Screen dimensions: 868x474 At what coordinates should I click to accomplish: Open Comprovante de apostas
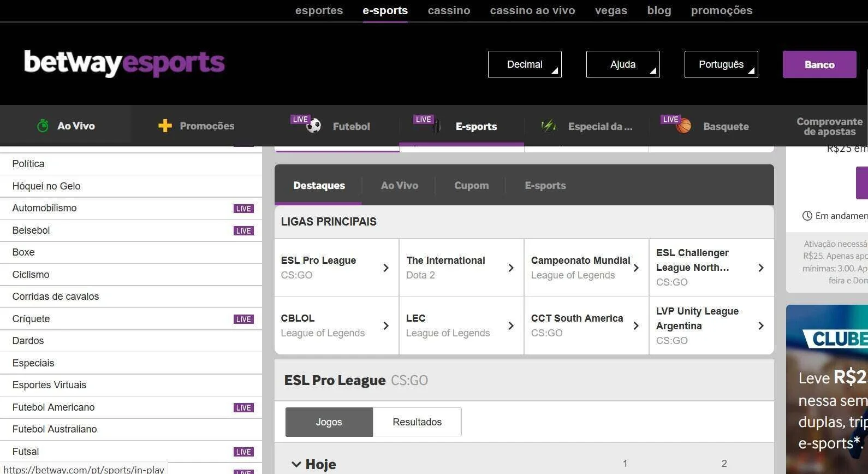829,126
